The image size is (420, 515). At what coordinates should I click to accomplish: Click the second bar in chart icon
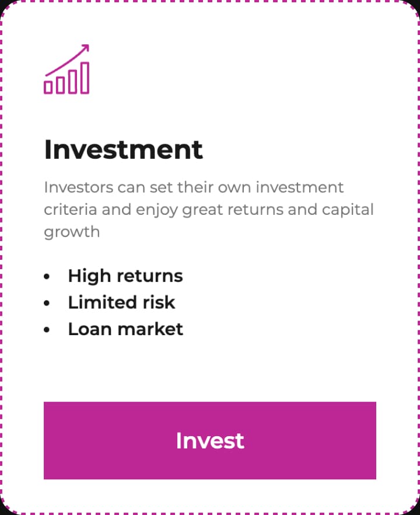(60, 85)
